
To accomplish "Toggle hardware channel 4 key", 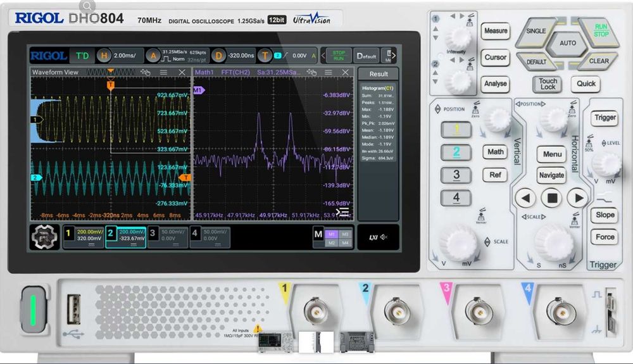I will (x=456, y=198).
